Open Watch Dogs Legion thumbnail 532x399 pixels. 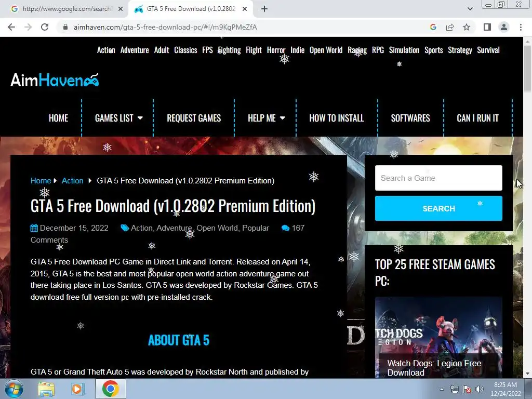click(438, 337)
